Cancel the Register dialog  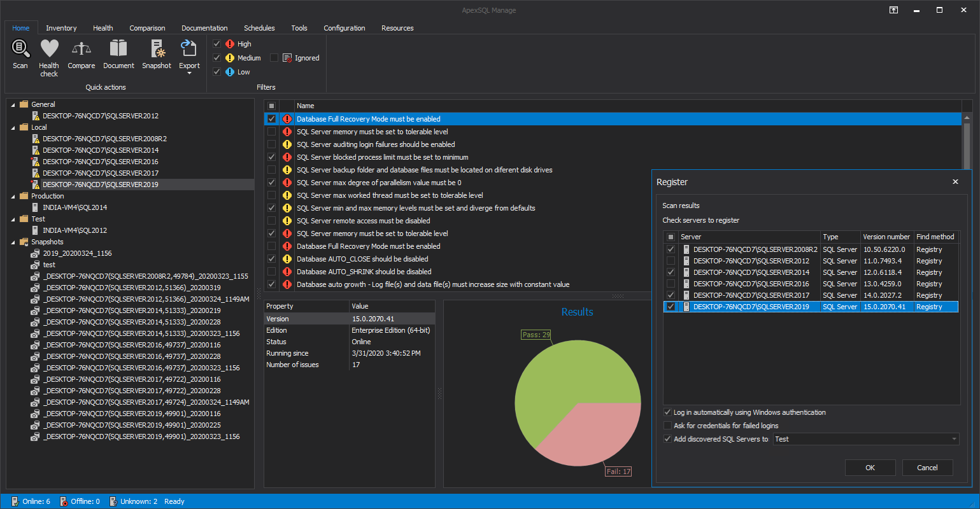pos(927,468)
